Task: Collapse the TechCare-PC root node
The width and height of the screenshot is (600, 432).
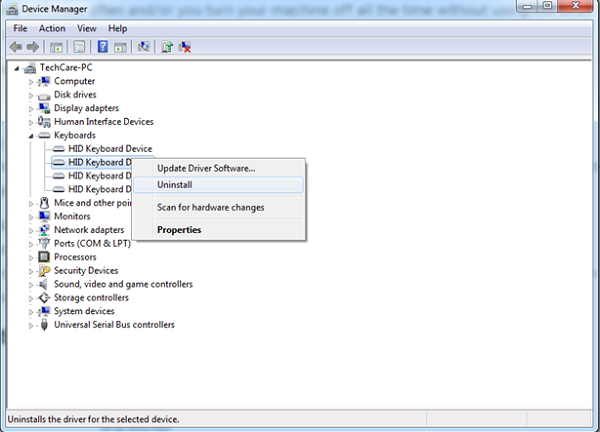Action: point(17,68)
